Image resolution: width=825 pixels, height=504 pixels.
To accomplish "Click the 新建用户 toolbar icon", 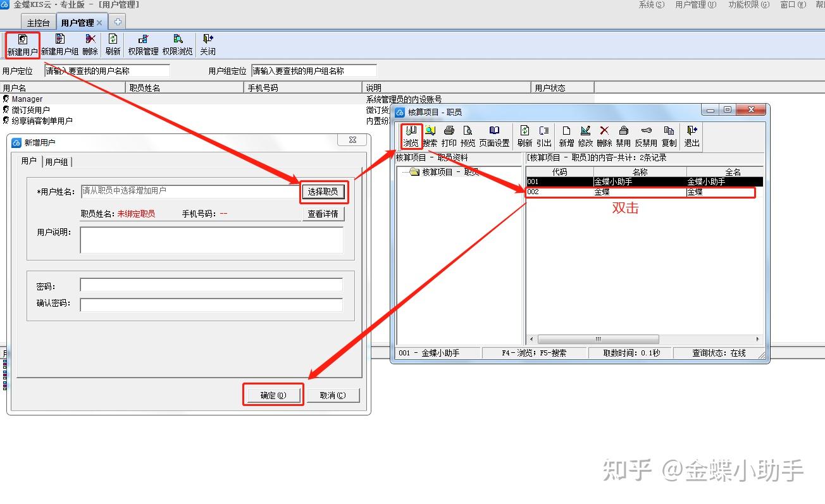I will click(x=22, y=45).
